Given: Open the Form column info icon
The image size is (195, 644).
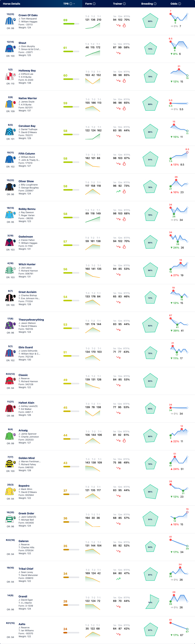Looking at the screenshot, I should 94,4.
